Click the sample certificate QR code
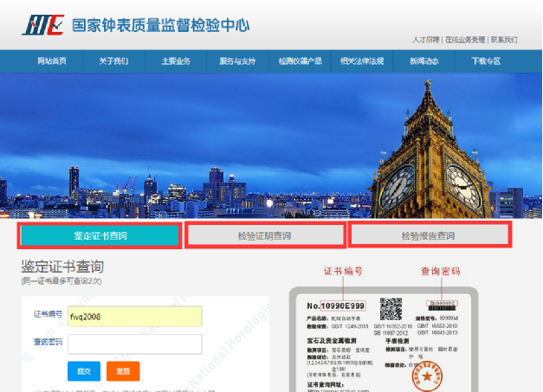The image size is (543, 392). coord(391,309)
